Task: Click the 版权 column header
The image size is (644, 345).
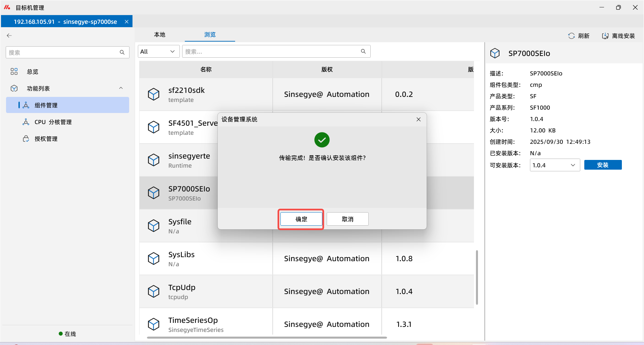Action: coord(327,69)
